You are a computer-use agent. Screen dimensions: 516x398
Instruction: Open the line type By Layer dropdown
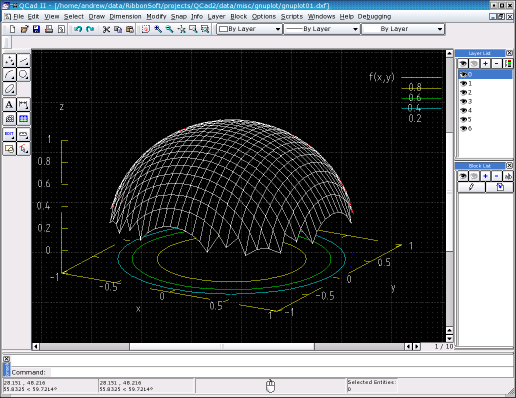pos(322,29)
